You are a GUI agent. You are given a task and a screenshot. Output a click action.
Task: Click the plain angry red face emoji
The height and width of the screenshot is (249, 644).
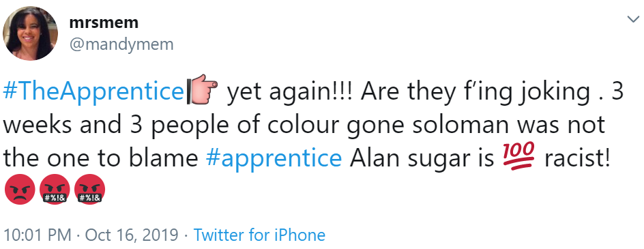point(18,188)
